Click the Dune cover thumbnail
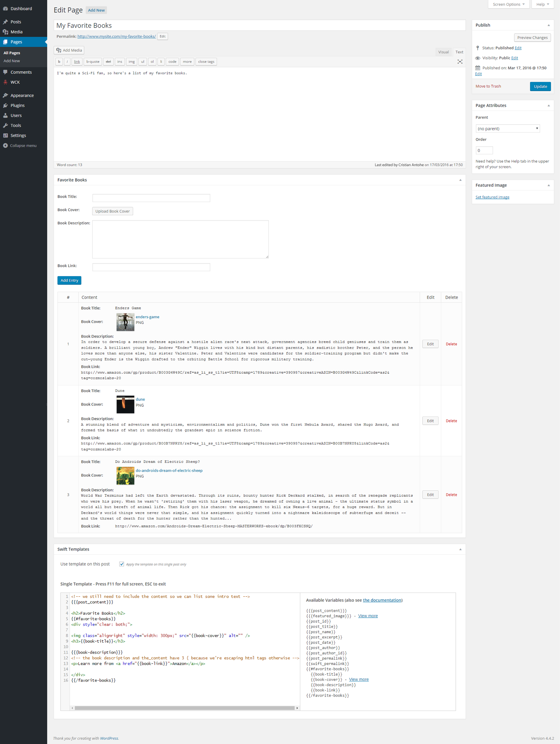The height and width of the screenshot is (744, 560). [x=125, y=405]
